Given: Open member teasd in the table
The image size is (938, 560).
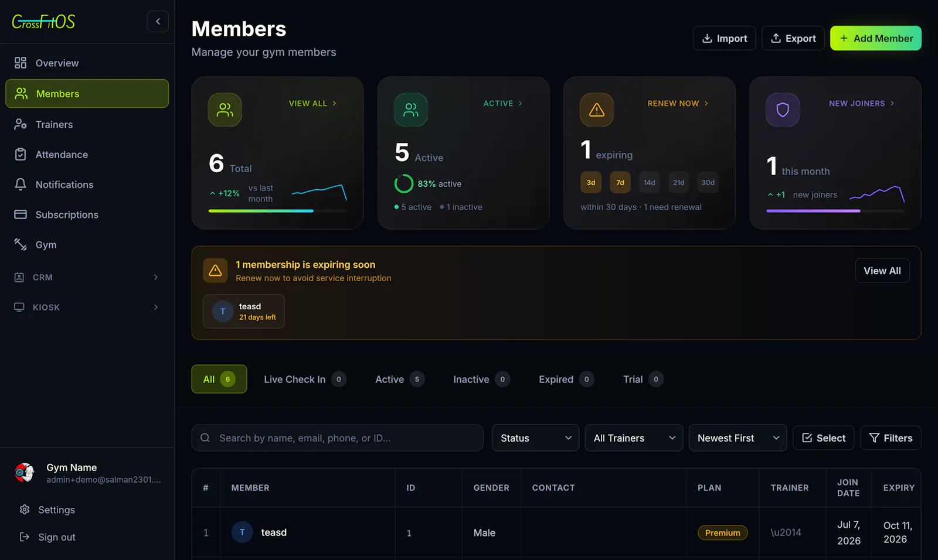Looking at the screenshot, I should tap(274, 532).
